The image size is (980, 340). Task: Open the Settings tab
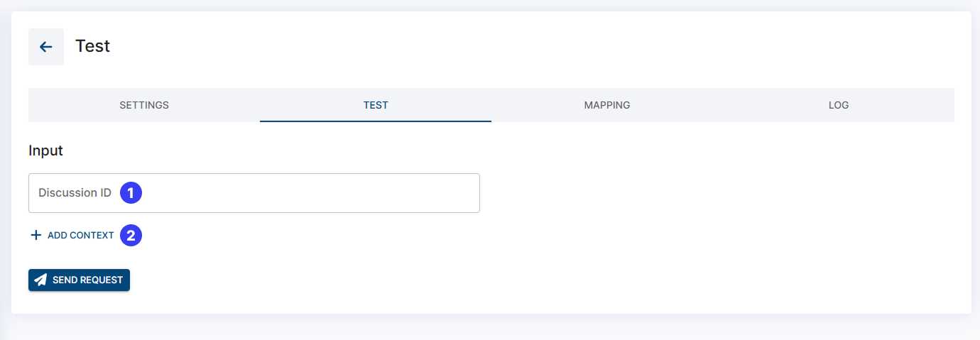tap(144, 105)
